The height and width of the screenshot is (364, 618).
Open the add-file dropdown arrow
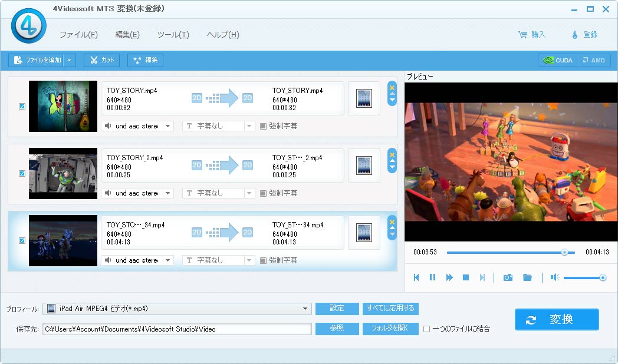(70, 60)
